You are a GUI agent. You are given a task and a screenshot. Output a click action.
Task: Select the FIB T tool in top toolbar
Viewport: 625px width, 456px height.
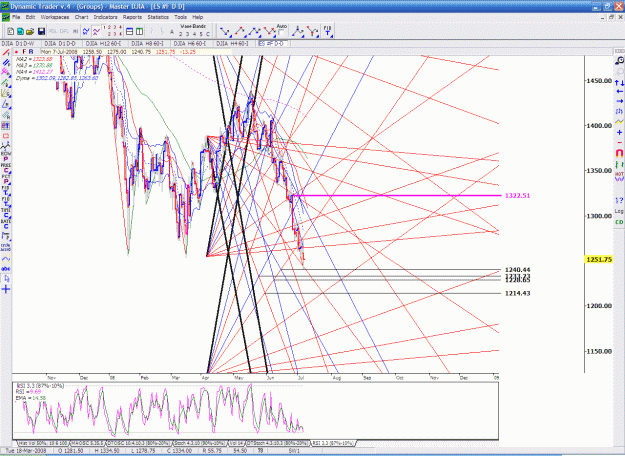click(328, 31)
